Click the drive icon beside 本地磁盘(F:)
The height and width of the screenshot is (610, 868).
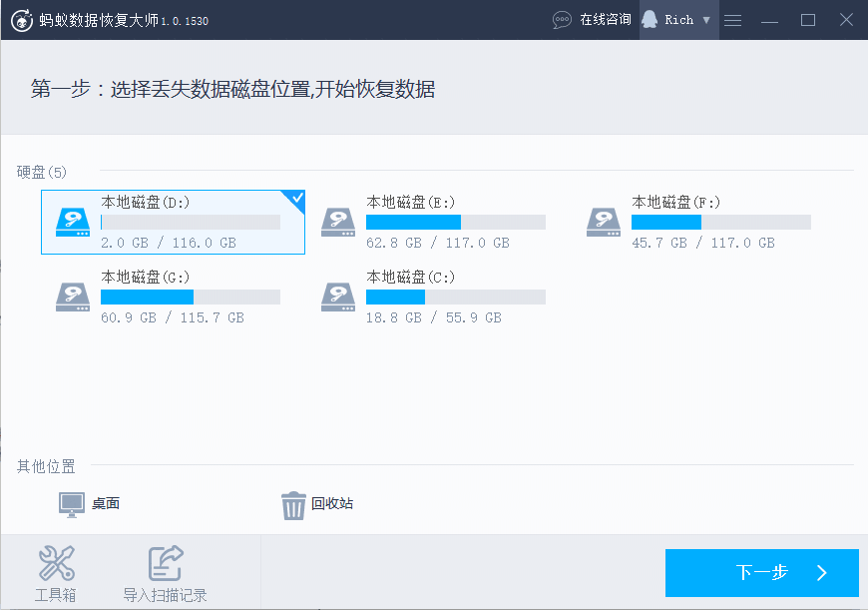[603, 222]
